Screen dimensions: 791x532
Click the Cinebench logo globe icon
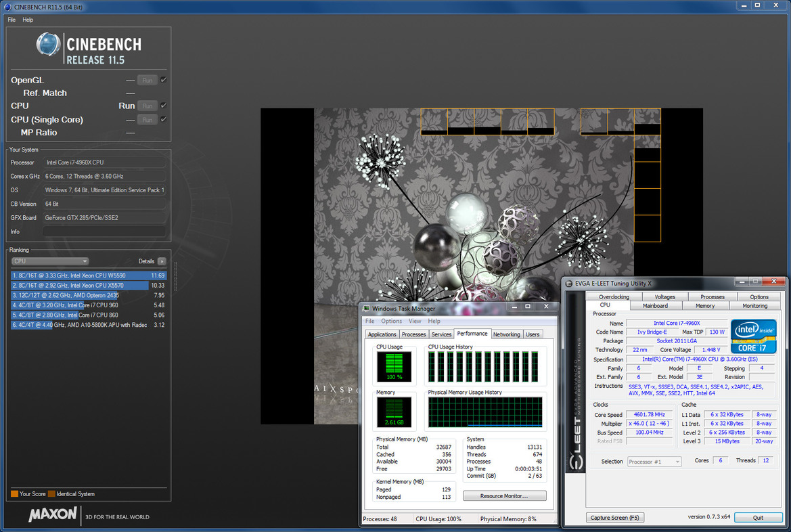[x=49, y=45]
